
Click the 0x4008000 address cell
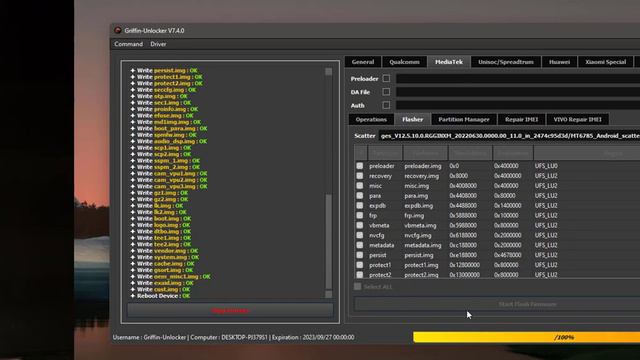tap(463, 186)
